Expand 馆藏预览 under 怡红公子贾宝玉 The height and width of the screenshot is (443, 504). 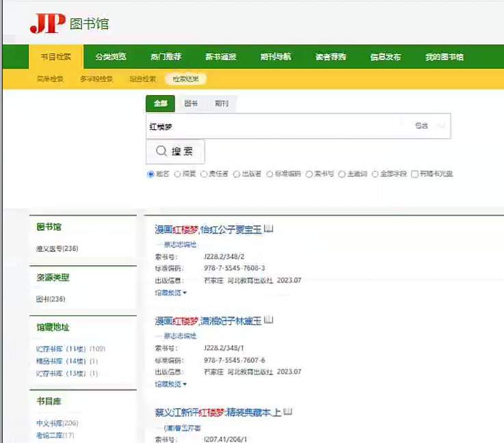coord(170,293)
